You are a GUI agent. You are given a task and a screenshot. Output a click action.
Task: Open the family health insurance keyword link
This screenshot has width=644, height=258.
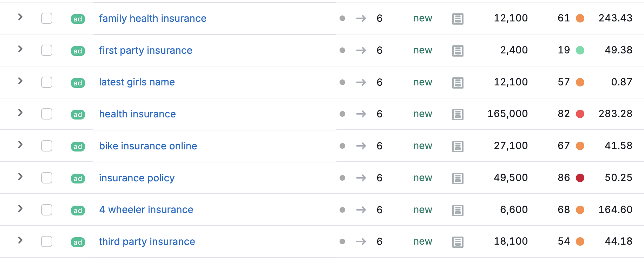[152, 18]
